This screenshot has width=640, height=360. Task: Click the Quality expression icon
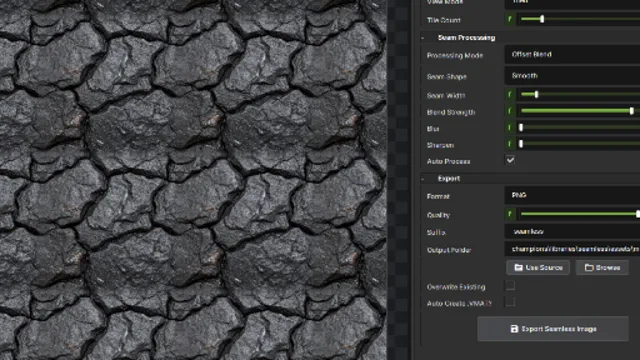point(510,214)
